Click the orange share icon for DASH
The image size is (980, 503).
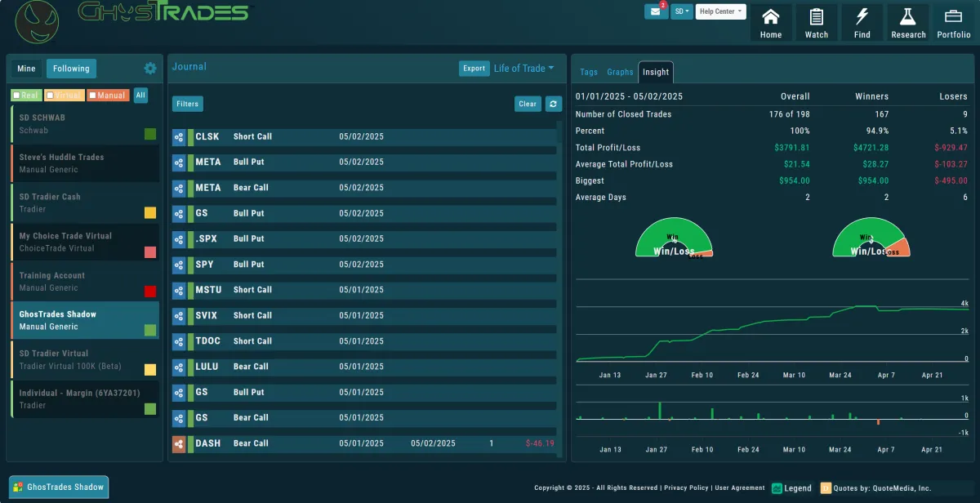click(179, 444)
